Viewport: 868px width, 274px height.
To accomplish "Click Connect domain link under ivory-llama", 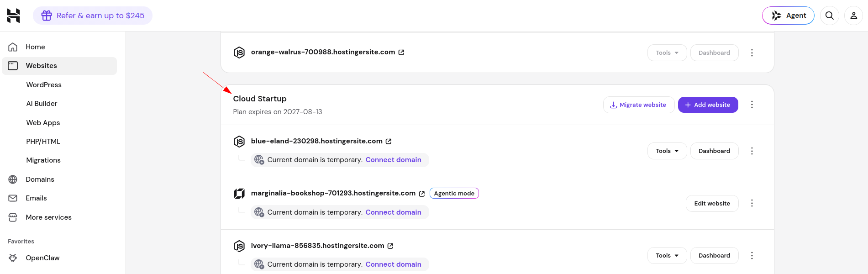I will pos(394,264).
